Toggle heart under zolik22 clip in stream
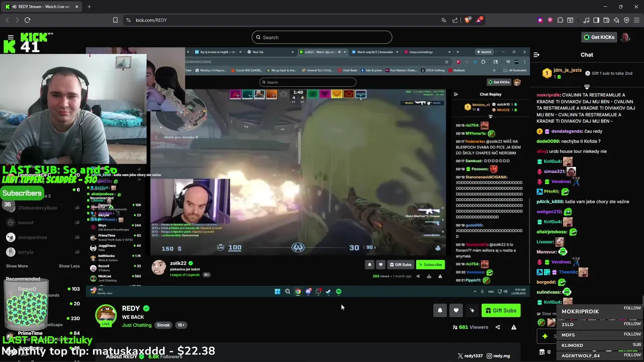The image size is (644, 362). coord(381,264)
